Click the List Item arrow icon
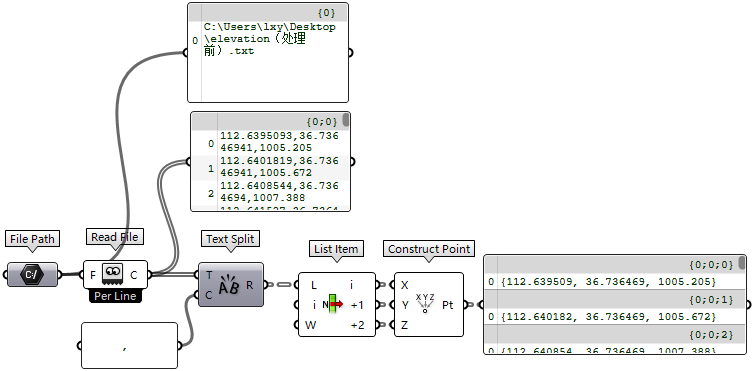 pos(333,304)
